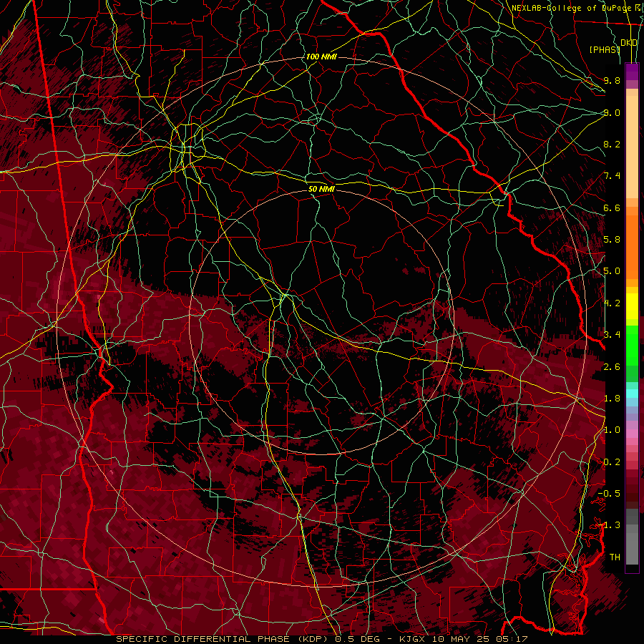
Task: Pick the cyan band on the color bar
Action: (632, 393)
